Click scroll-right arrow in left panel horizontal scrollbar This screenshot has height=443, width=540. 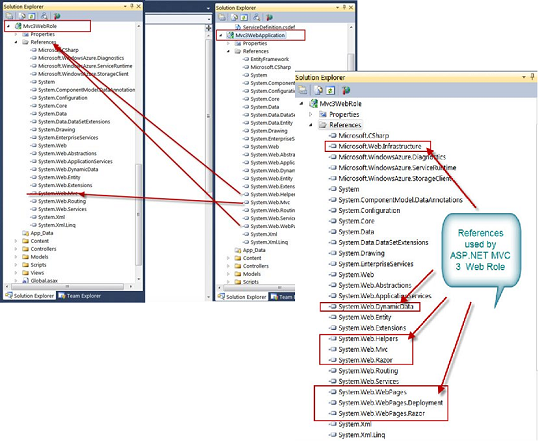click(131, 286)
